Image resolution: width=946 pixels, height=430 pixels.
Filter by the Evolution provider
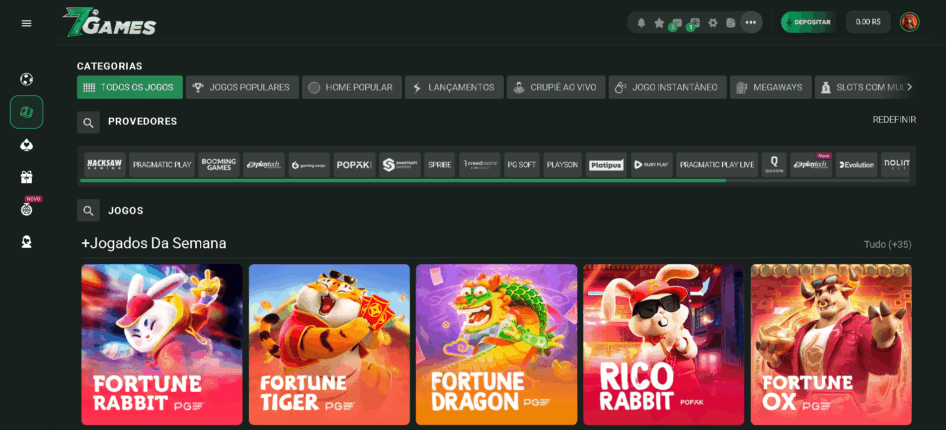point(857,165)
